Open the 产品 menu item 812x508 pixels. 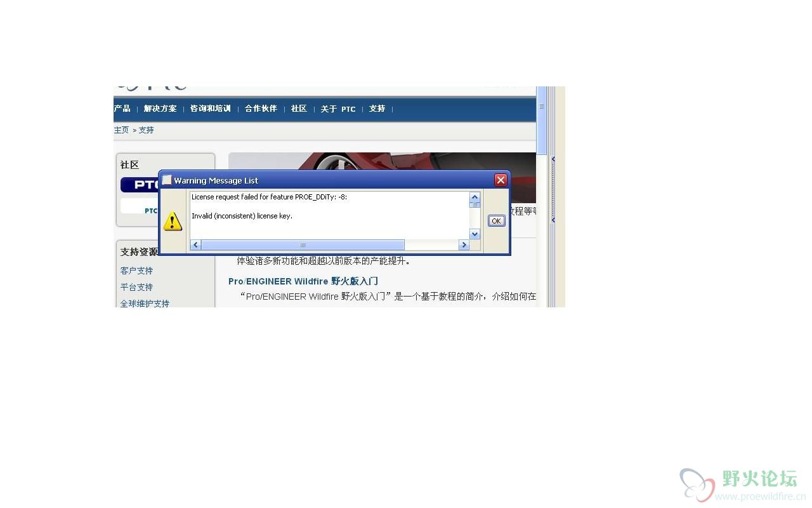[x=122, y=109]
